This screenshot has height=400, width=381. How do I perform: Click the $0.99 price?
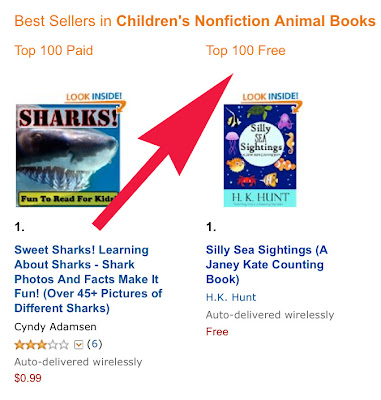click(x=28, y=378)
